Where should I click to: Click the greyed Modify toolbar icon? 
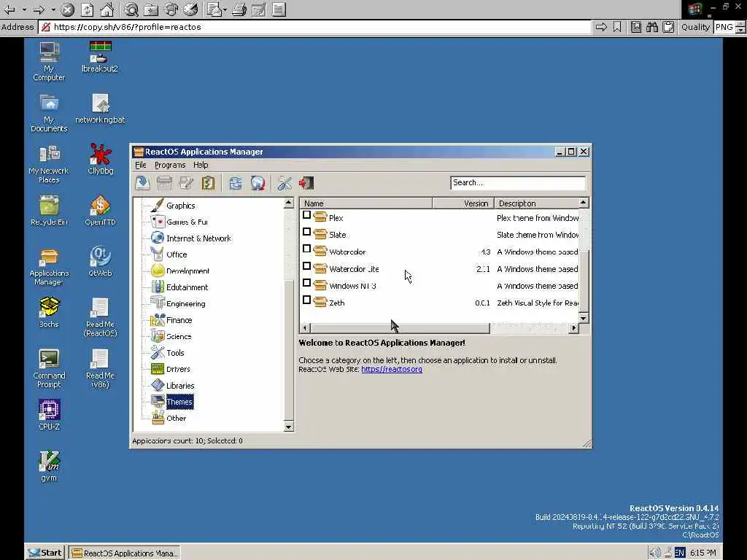point(186,183)
